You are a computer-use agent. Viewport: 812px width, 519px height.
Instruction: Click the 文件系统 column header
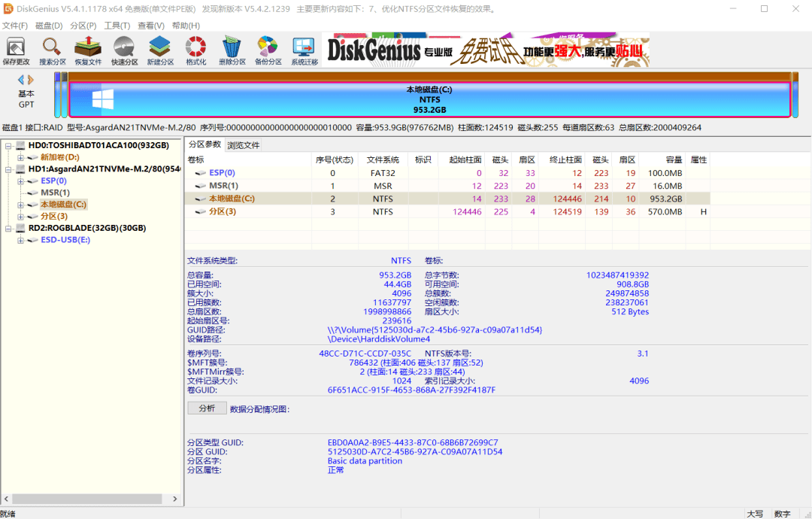click(x=383, y=159)
